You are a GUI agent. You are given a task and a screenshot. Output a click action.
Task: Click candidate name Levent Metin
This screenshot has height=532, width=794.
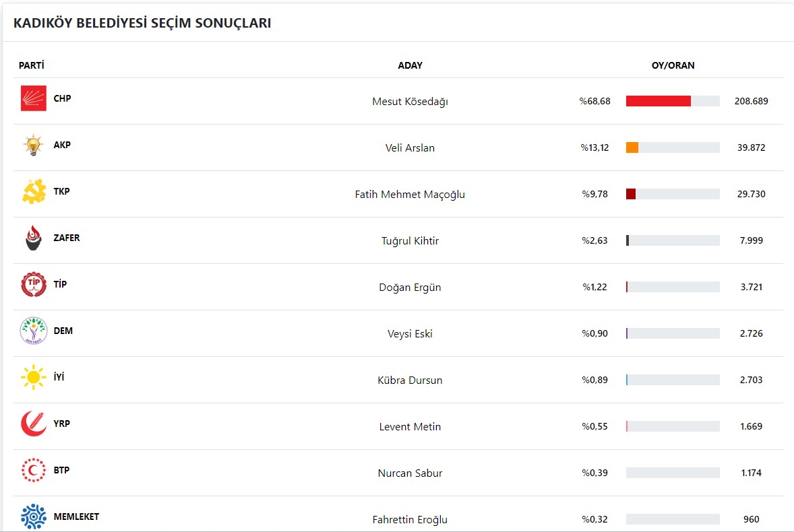tap(410, 427)
